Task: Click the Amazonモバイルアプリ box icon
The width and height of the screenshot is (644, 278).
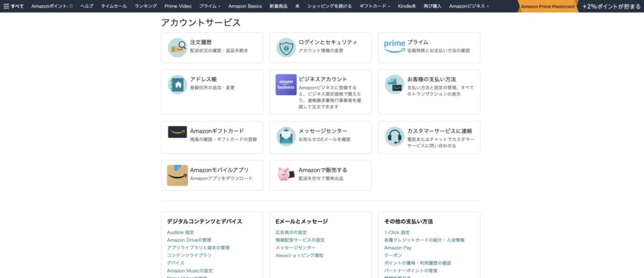Action: (x=177, y=175)
